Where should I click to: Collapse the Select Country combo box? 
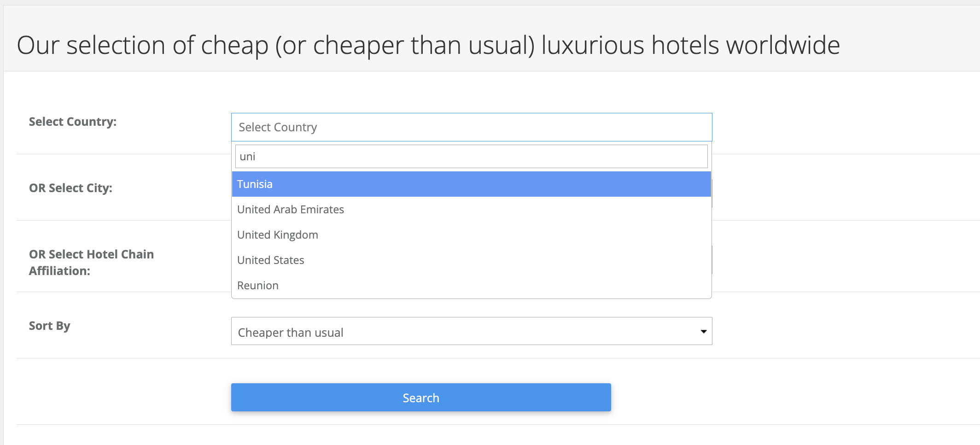pos(472,127)
